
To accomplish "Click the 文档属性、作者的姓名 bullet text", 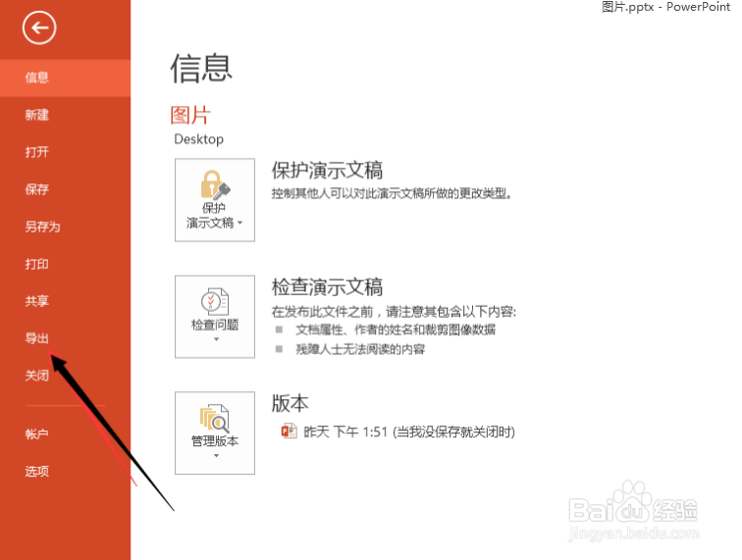I will click(x=396, y=330).
